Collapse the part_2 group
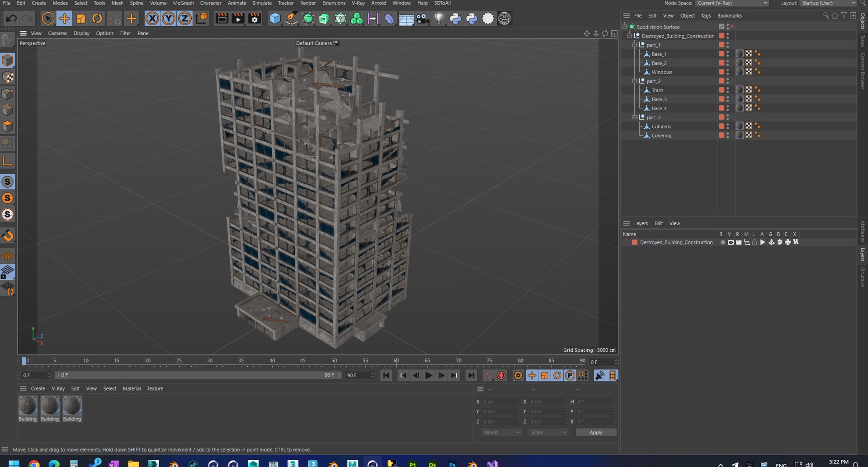The height and width of the screenshot is (467, 868). pyautogui.click(x=635, y=81)
